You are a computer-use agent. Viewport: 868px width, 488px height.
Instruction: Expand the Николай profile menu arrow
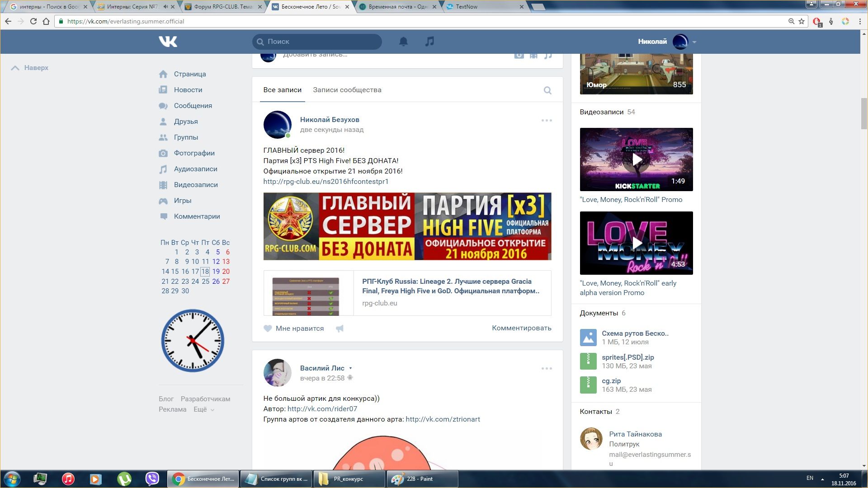click(694, 42)
